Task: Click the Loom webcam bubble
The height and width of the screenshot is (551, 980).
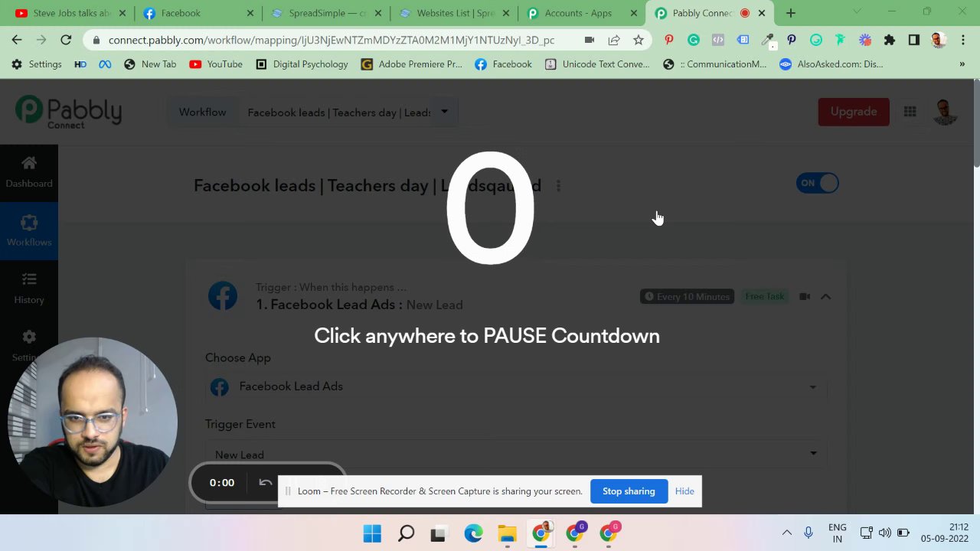Action: pos(93,422)
